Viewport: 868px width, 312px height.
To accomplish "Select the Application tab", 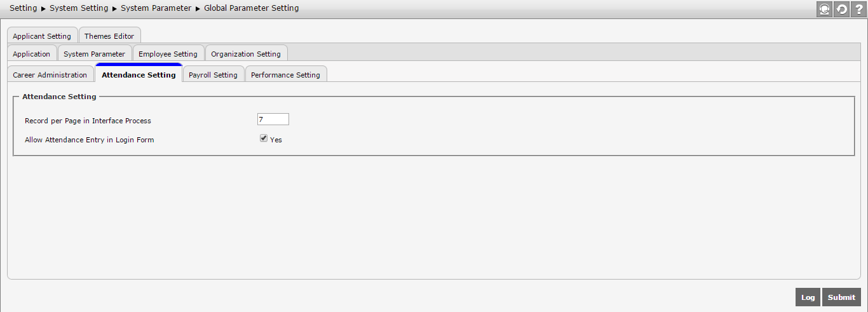I will tap(32, 54).
